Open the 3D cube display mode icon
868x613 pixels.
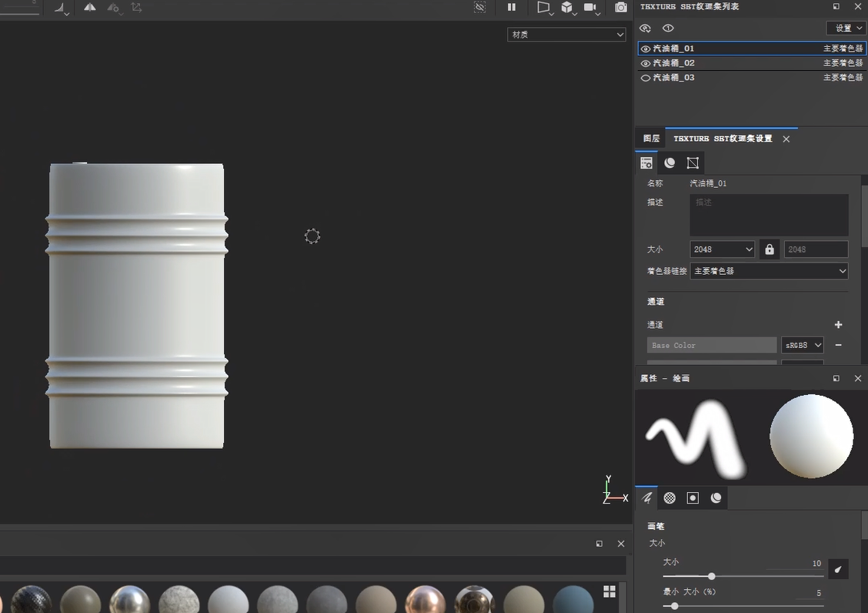click(567, 8)
